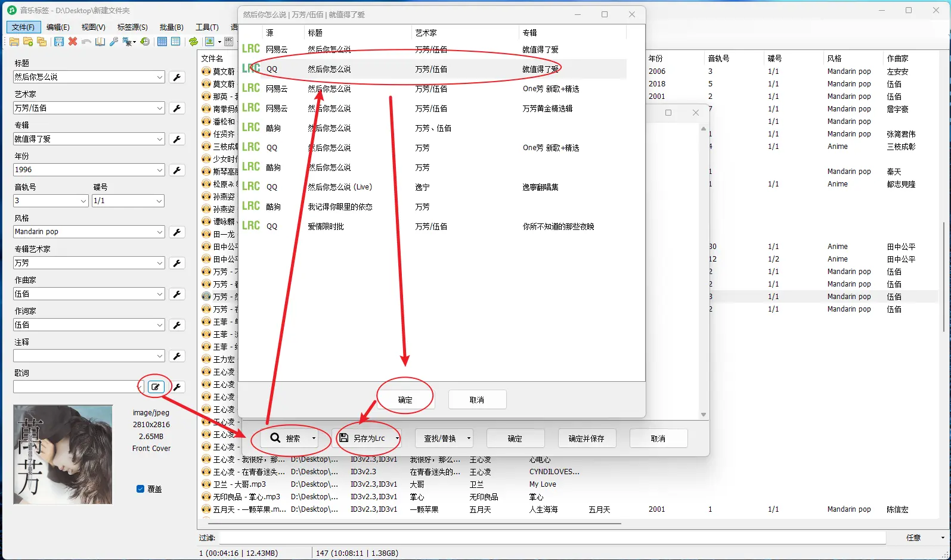Click the 过滤 filter input field
The height and width of the screenshot is (560, 951).
coord(552,537)
